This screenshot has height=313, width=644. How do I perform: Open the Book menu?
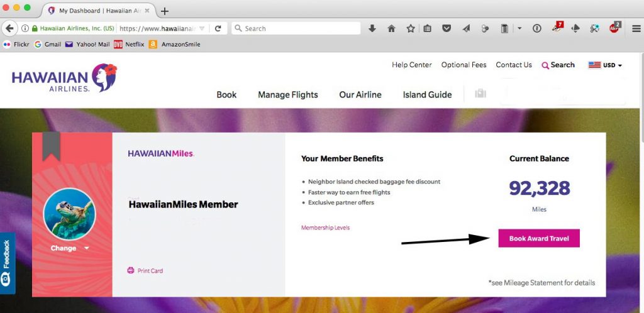coord(226,95)
